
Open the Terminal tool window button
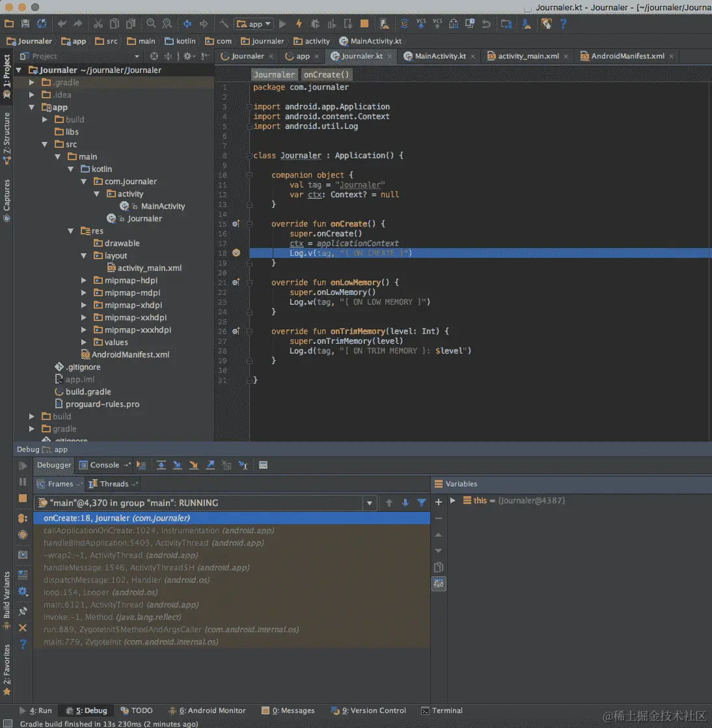pos(442,710)
